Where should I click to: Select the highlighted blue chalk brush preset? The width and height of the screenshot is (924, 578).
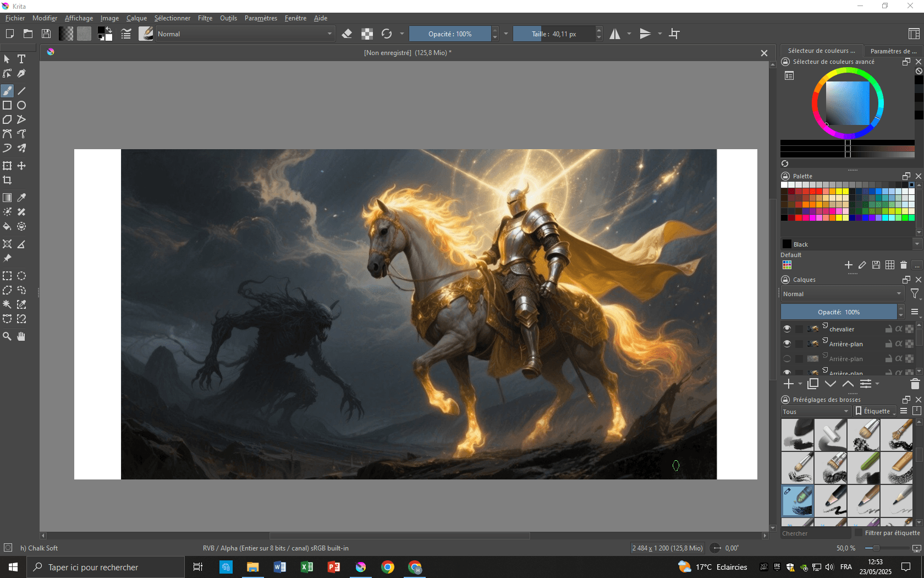798,500
